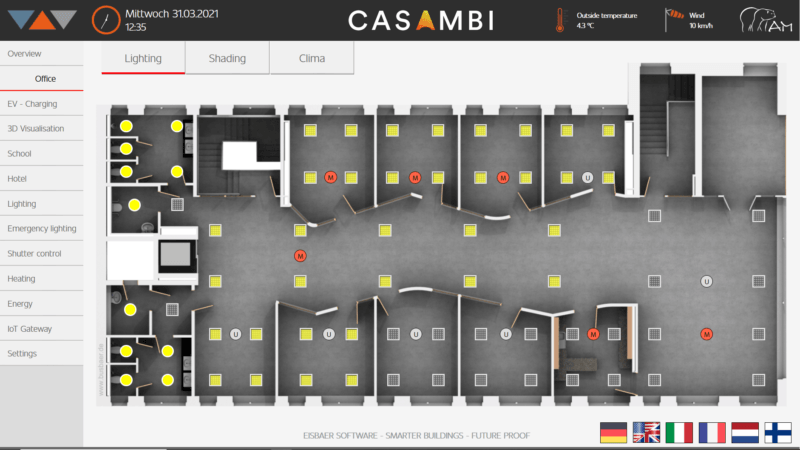Select the Italian flag language
Screen dimensions: 800x450
tap(679, 432)
